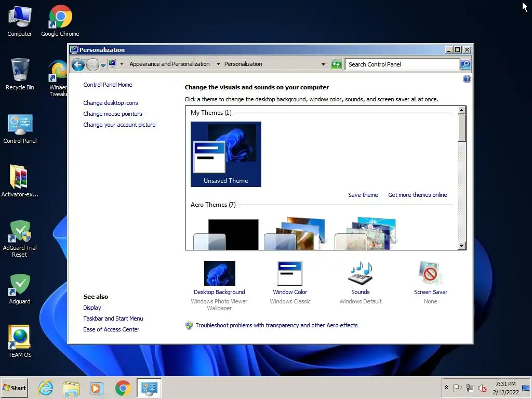The width and height of the screenshot is (532, 399).
Task: Click the Show desktop tray icon
Action: pyautogui.click(x=526, y=388)
